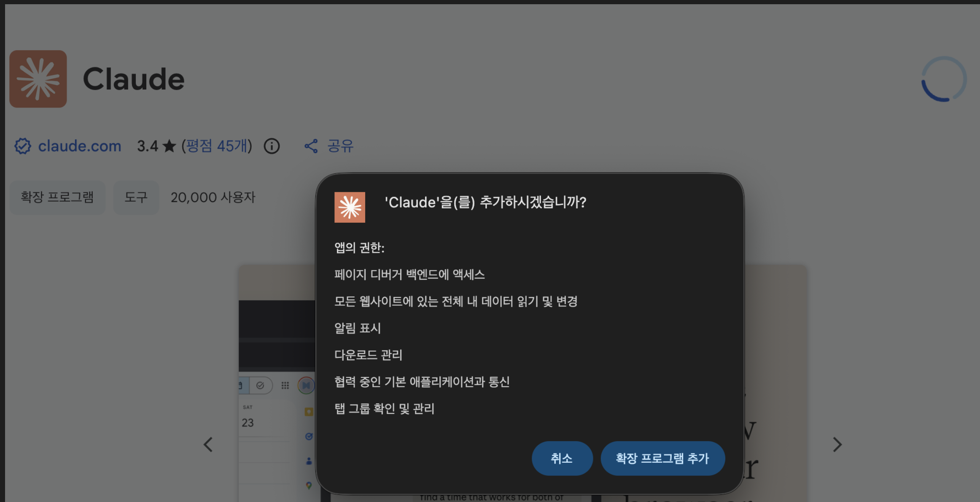Click the apps grid icon in preview
The width and height of the screenshot is (980, 502).
(285, 385)
